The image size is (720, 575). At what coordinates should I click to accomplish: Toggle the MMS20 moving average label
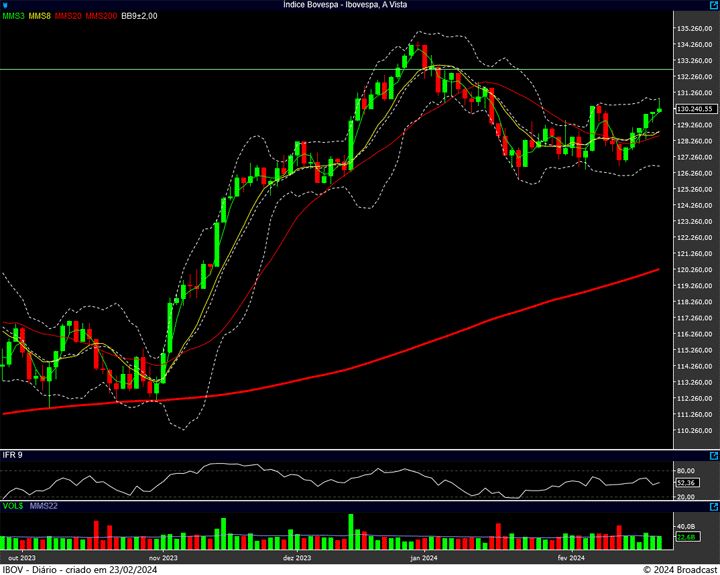68,17
